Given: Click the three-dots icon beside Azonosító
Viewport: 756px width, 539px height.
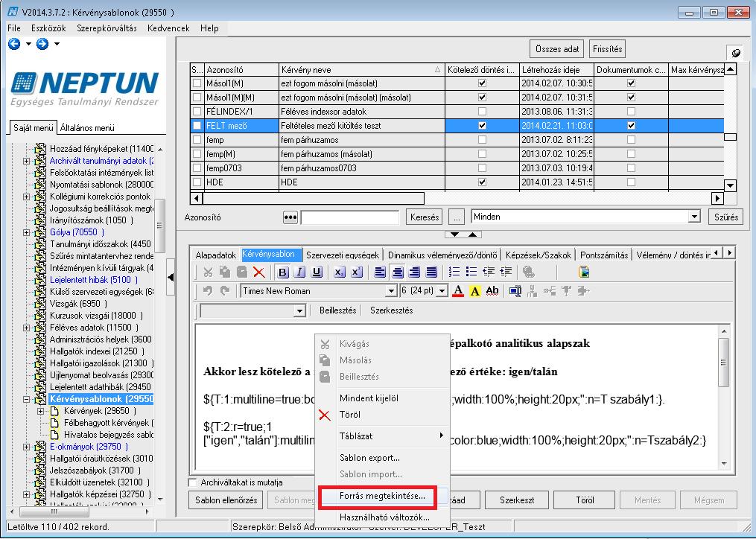Looking at the screenshot, I should pos(290,217).
